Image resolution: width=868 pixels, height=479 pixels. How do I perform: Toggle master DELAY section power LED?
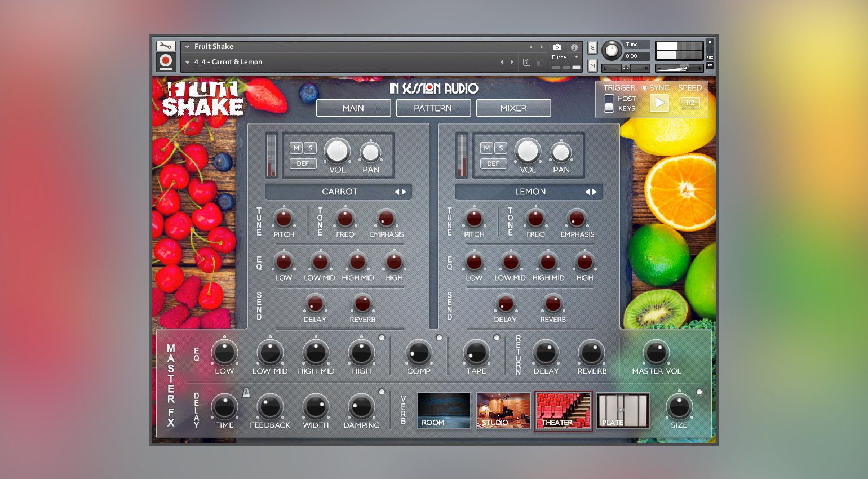pos(382,392)
